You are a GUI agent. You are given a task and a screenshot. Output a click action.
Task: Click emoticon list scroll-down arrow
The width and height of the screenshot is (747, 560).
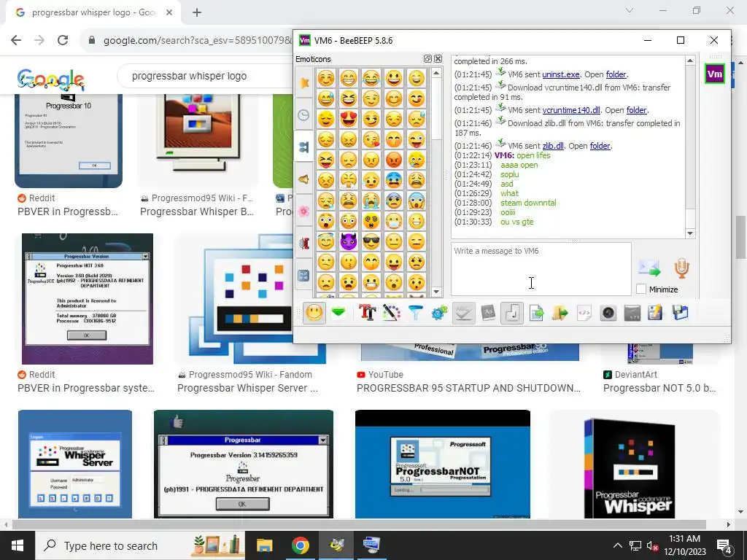coord(436,292)
